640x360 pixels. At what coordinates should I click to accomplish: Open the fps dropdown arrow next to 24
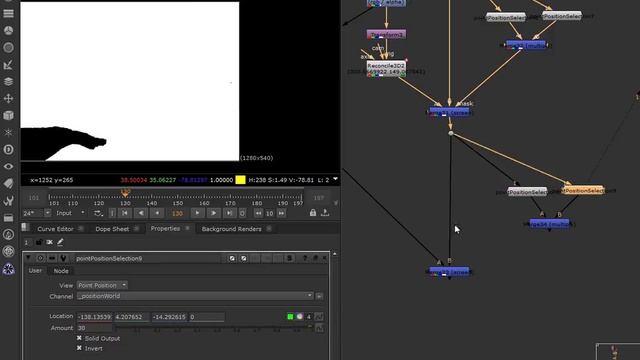47,213
